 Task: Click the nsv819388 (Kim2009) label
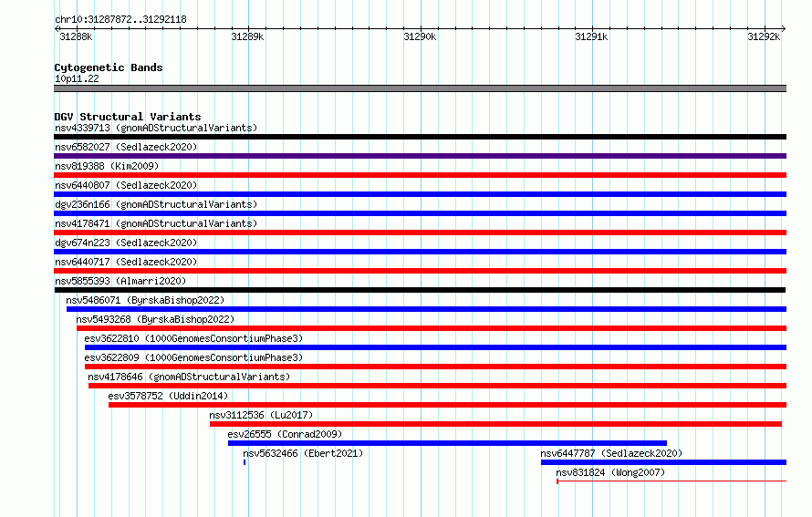[x=107, y=166]
